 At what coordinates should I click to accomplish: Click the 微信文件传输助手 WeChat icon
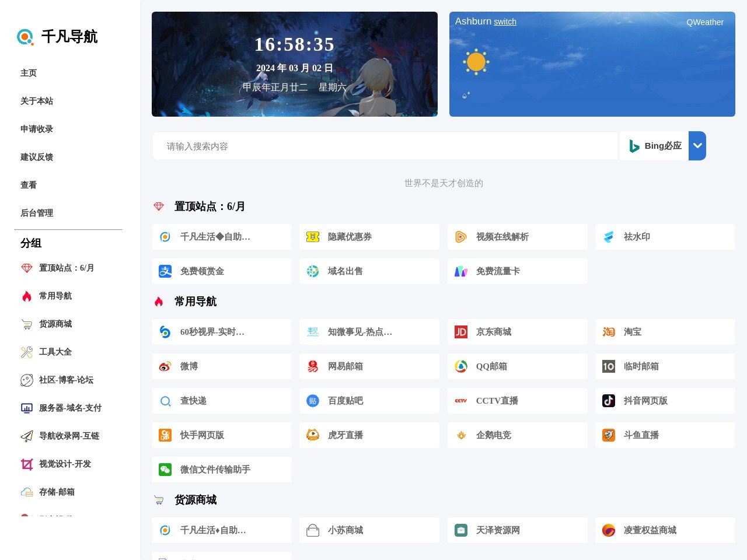165,469
